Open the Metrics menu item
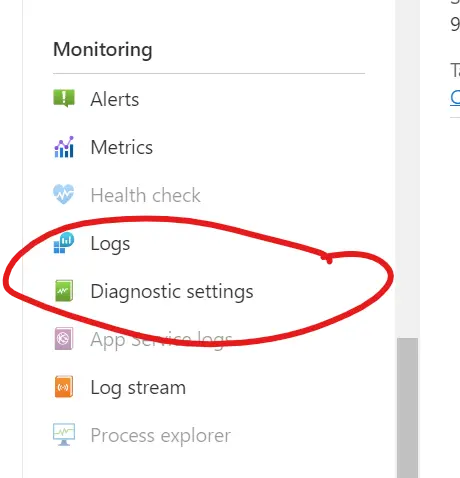This screenshot has width=460, height=478. [x=122, y=147]
